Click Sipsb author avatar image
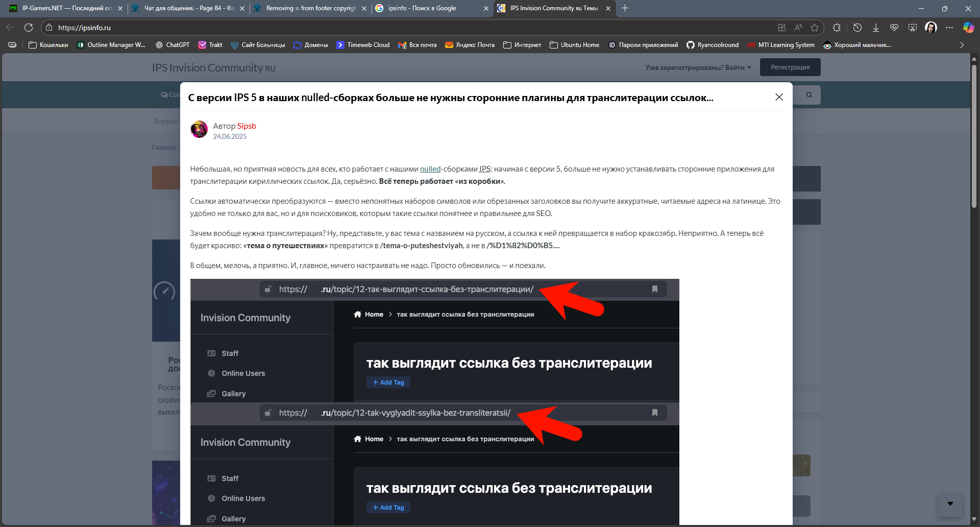 pyautogui.click(x=199, y=130)
